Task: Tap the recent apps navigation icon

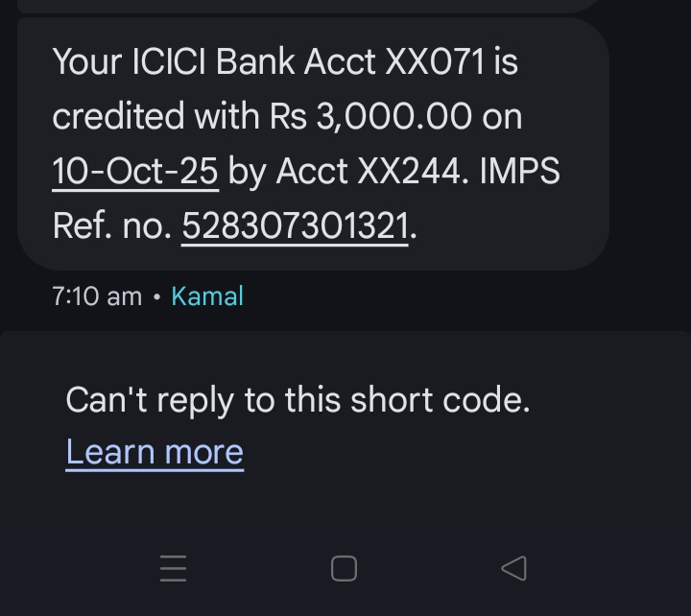Action: point(174,568)
